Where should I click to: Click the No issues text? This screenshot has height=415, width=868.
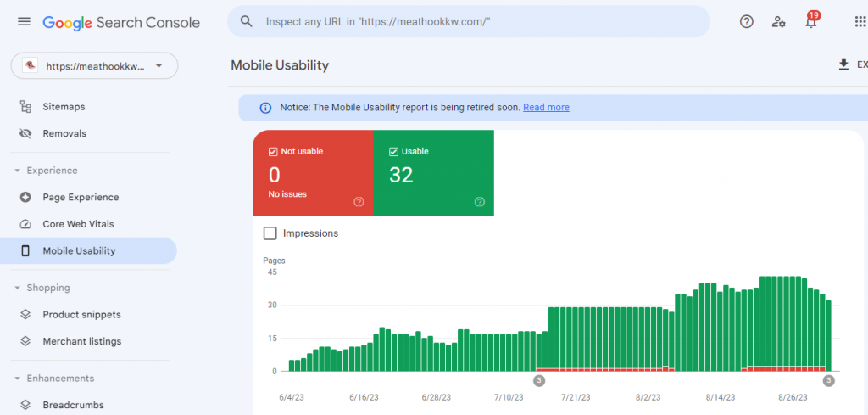point(287,194)
